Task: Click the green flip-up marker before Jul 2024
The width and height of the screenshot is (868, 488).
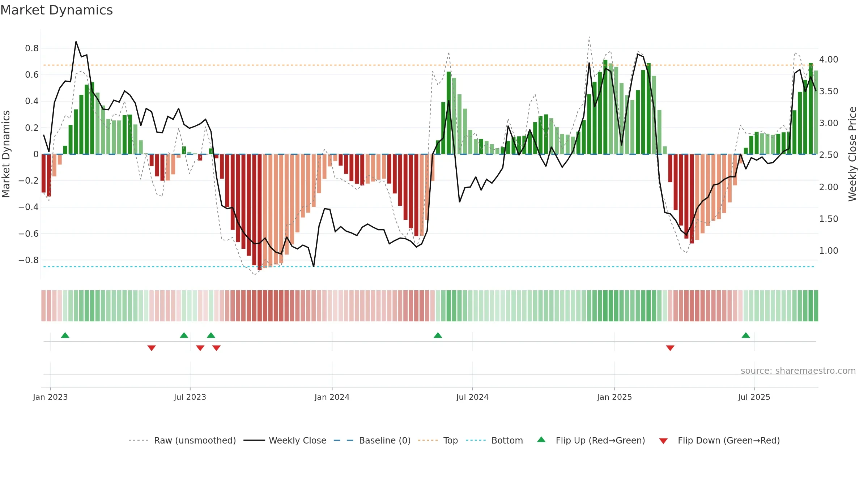Action: (438, 335)
